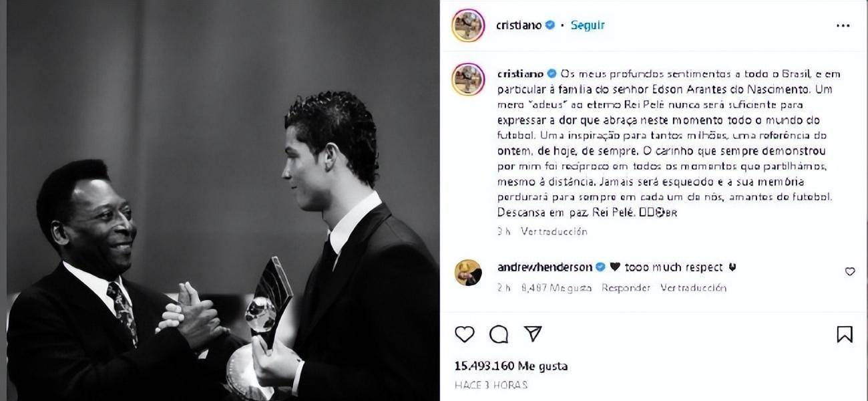Click the black-and-white post photo
This screenshot has height=401, width=868.
pyautogui.click(x=224, y=200)
